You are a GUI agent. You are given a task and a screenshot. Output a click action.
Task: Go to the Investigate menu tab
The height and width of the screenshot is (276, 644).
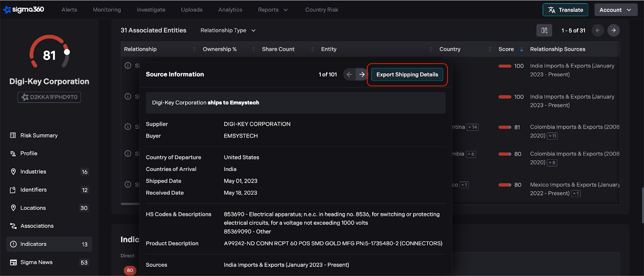click(x=151, y=10)
